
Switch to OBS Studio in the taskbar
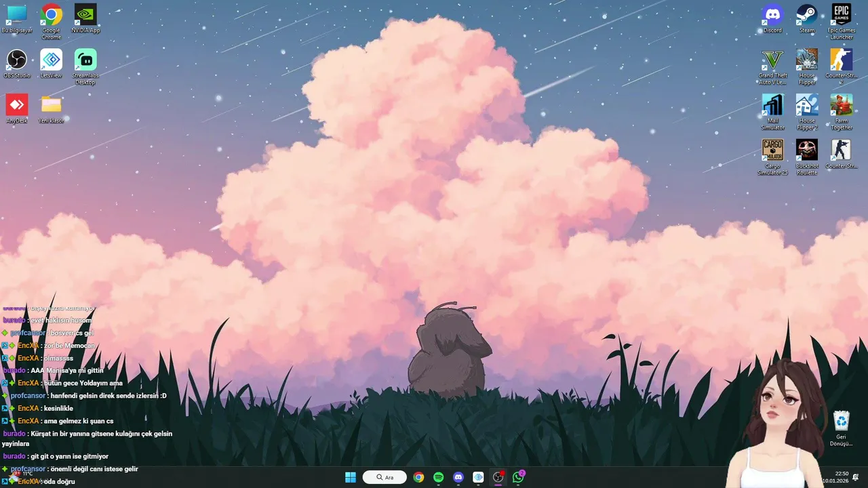coord(498,477)
